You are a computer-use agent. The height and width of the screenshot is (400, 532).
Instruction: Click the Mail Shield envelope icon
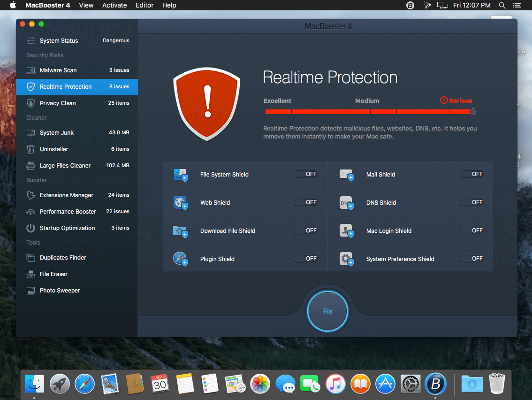coord(346,175)
